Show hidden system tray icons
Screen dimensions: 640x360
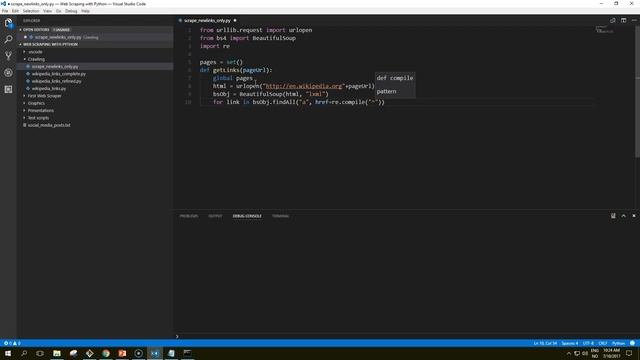[569, 353]
